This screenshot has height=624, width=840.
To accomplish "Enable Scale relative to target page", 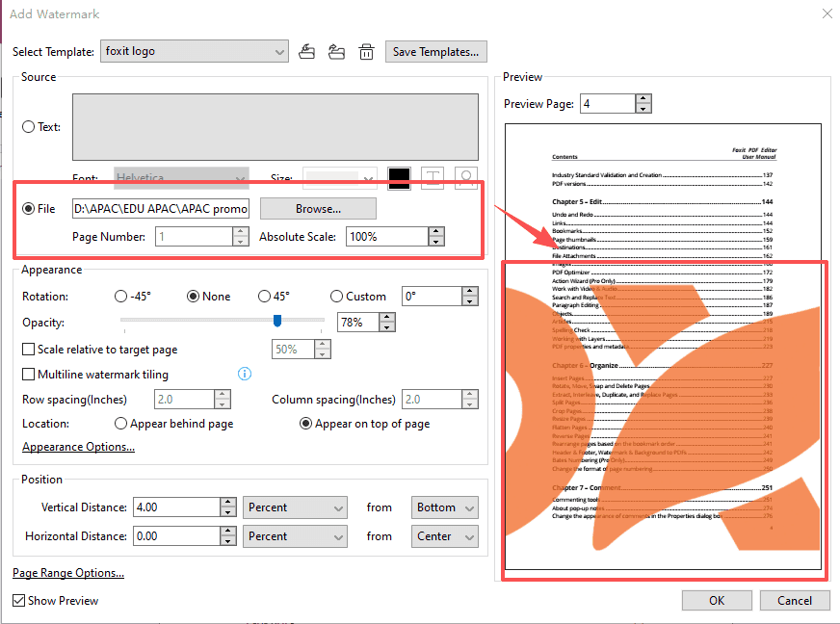I will point(28,350).
